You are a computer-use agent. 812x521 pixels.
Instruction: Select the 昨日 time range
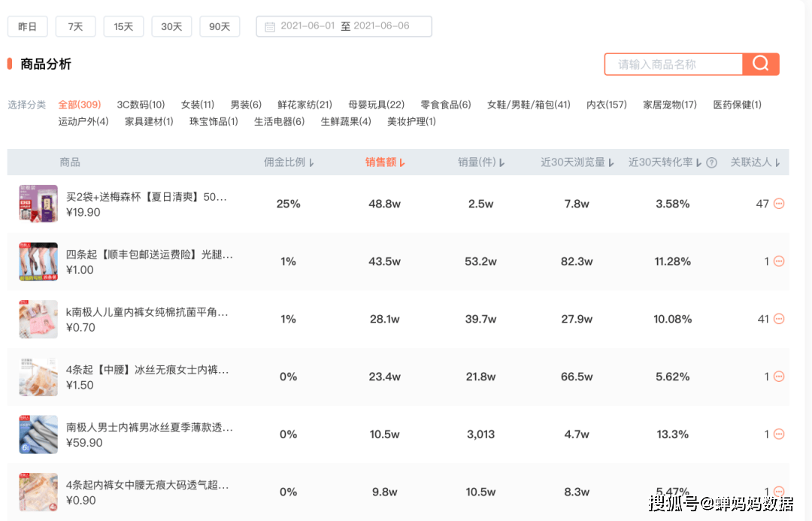click(28, 26)
